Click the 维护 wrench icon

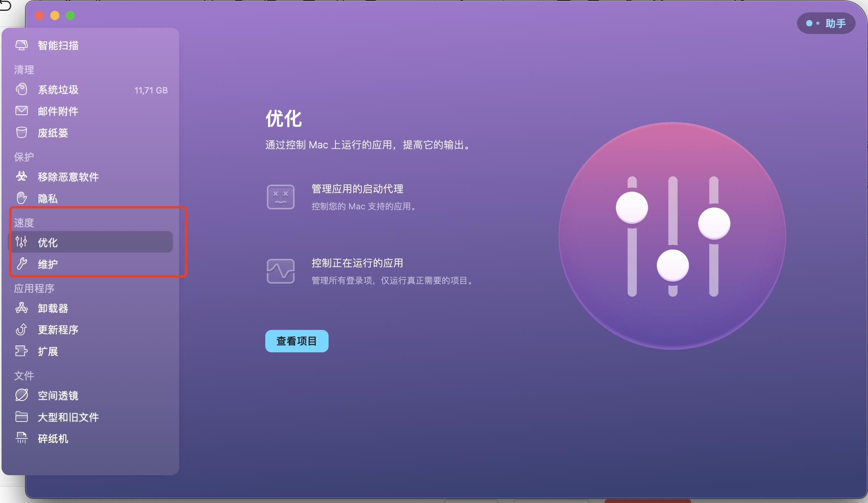22,264
